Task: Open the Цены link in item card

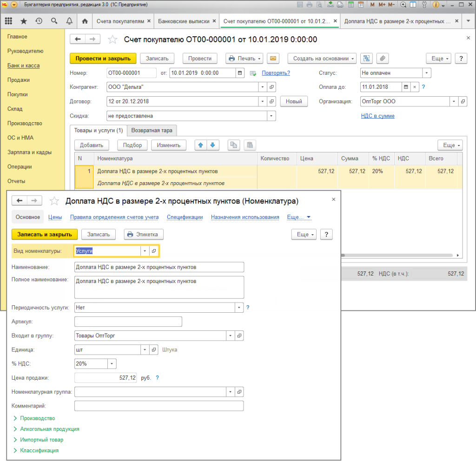Action: click(55, 217)
